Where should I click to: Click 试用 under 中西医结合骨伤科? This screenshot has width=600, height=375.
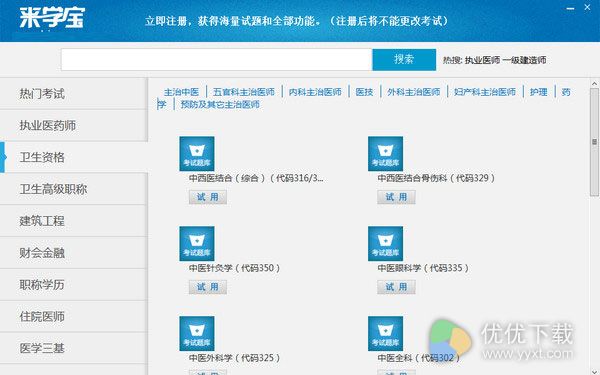coord(396,197)
